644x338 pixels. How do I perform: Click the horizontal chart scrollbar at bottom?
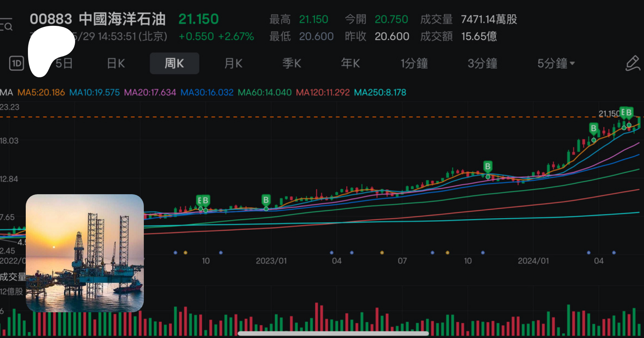(333, 334)
